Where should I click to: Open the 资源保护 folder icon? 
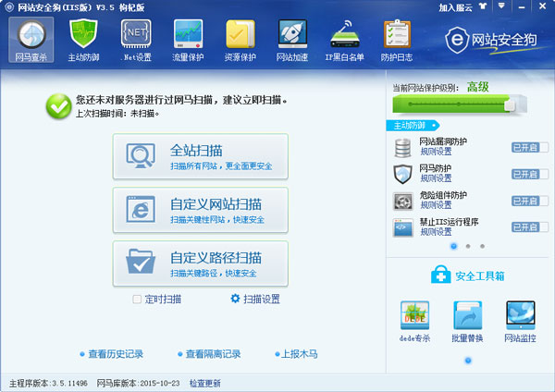pos(240,34)
